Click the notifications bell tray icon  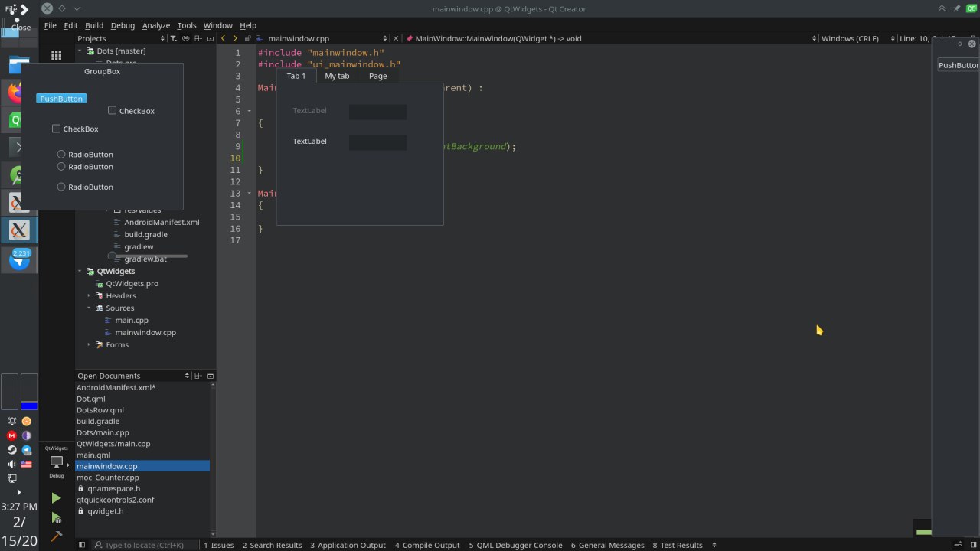tap(11, 421)
